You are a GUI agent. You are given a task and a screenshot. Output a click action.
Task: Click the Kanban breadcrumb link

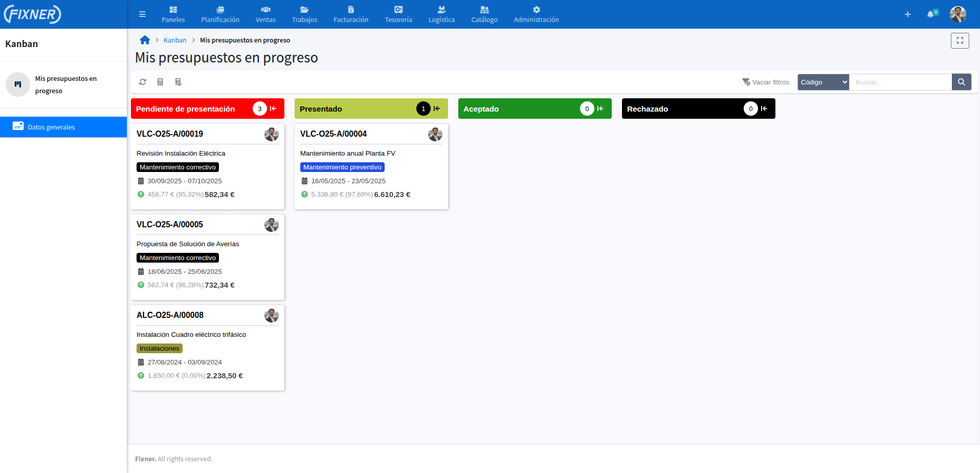[175, 40]
